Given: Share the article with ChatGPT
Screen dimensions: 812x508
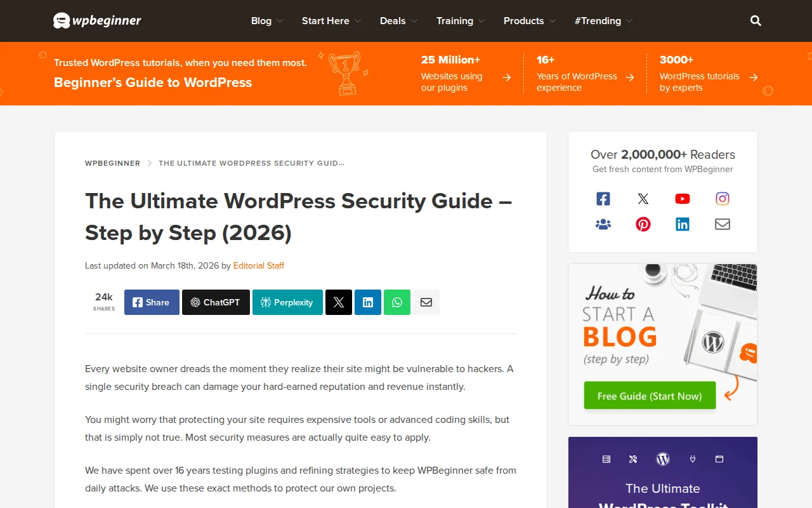Looking at the screenshot, I should click(x=216, y=302).
